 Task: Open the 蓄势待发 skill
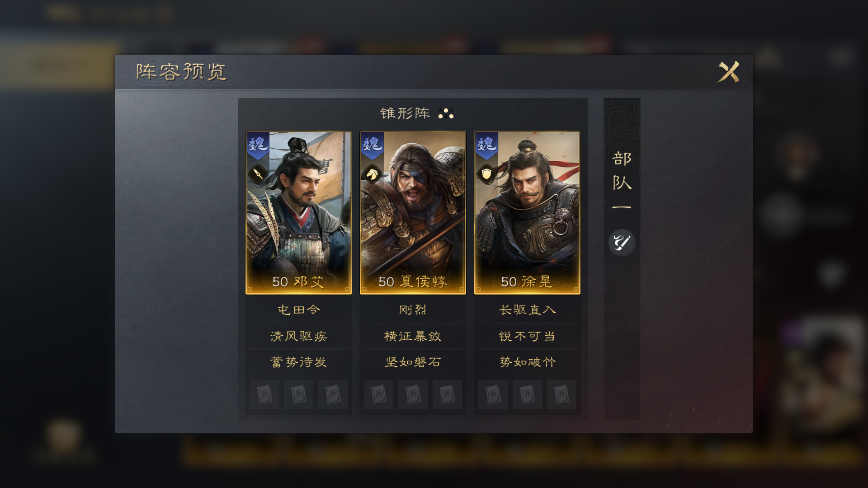coord(298,362)
